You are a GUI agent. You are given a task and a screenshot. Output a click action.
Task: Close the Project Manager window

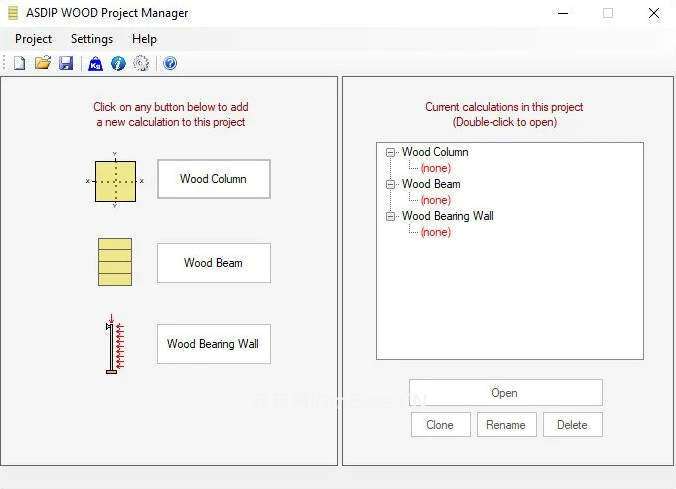(654, 13)
